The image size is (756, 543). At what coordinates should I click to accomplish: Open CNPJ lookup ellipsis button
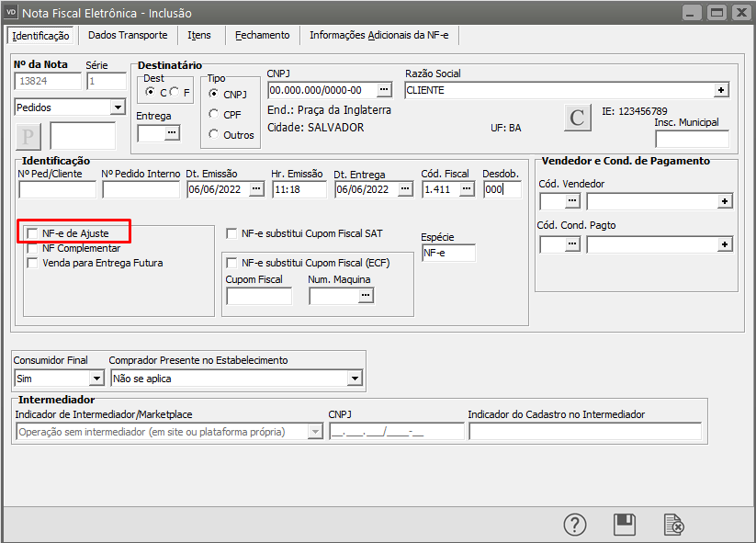pyautogui.click(x=384, y=90)
